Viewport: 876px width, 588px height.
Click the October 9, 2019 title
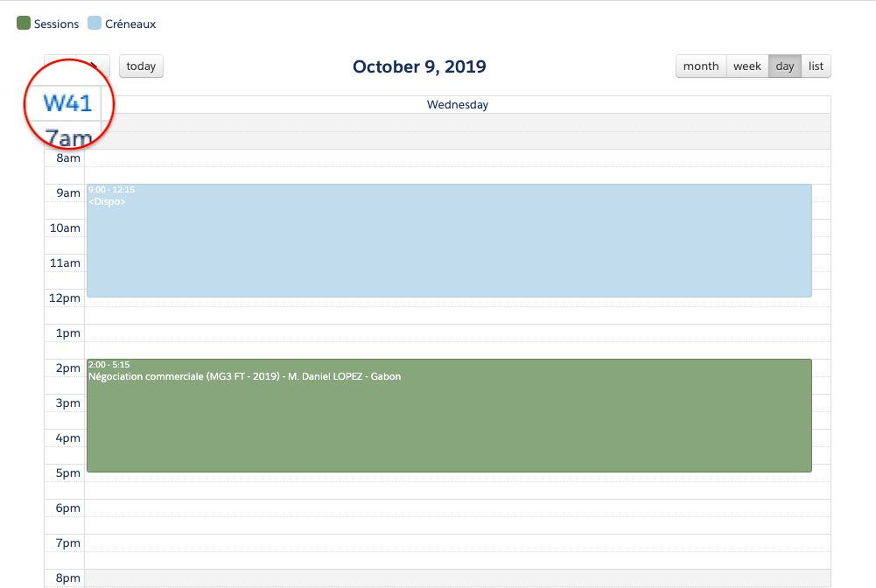[x=419, y=66]
